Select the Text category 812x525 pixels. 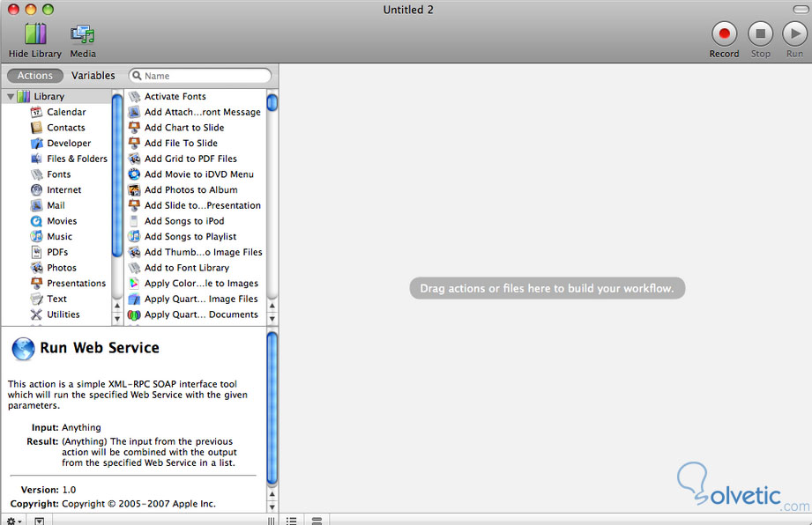56,299
